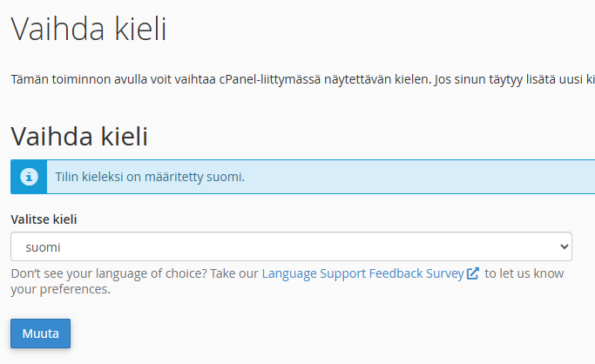Open the Language Support Feedback Survey link
Screen dimensions: 595x364
point(362,273)
